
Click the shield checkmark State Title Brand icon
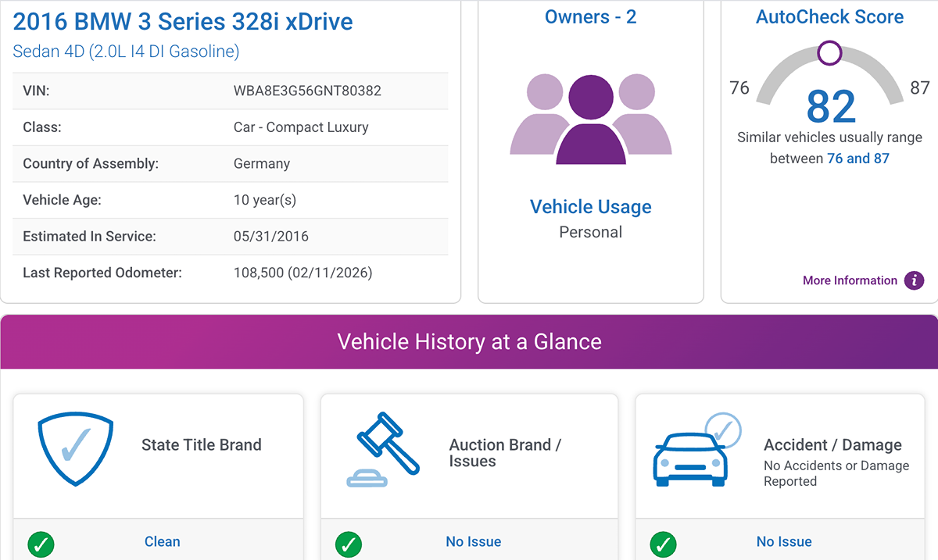(77, 448)
